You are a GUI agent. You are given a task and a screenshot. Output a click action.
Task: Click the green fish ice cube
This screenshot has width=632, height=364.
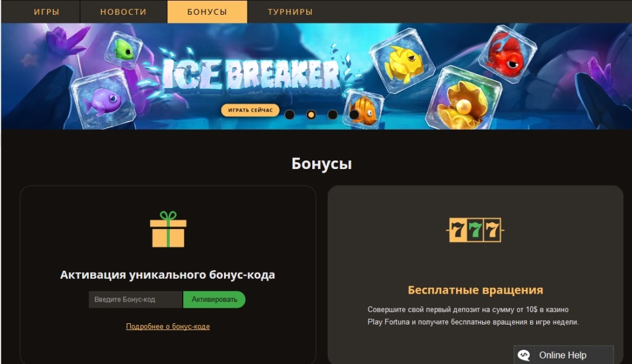click(x=123, y=50)
